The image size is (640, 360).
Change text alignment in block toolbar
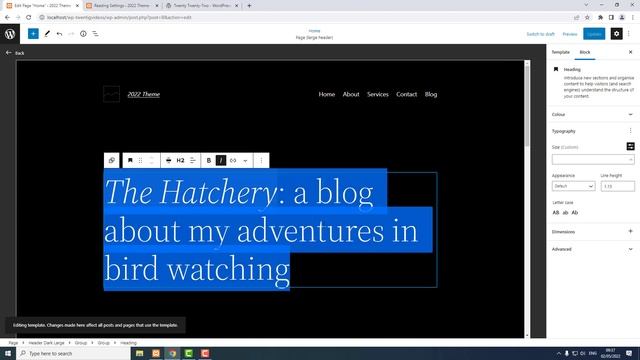point(193,160)
